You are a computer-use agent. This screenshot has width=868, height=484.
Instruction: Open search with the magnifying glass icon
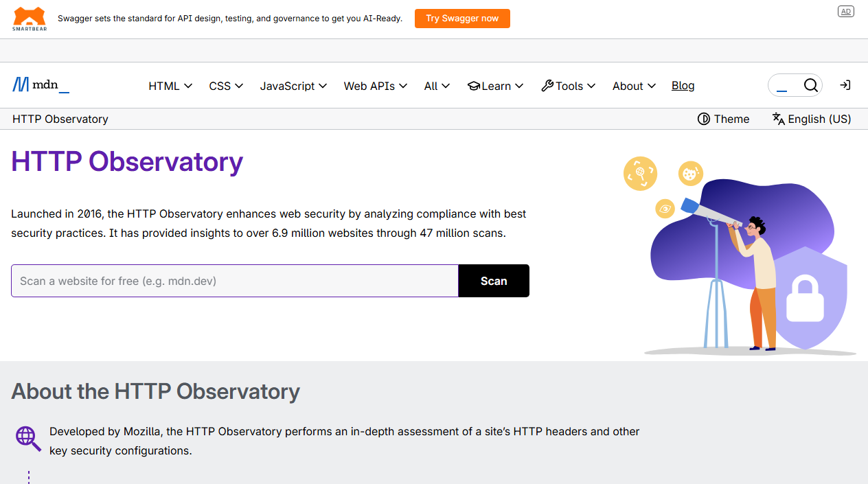pyautogui.click(x=811, y=85)
